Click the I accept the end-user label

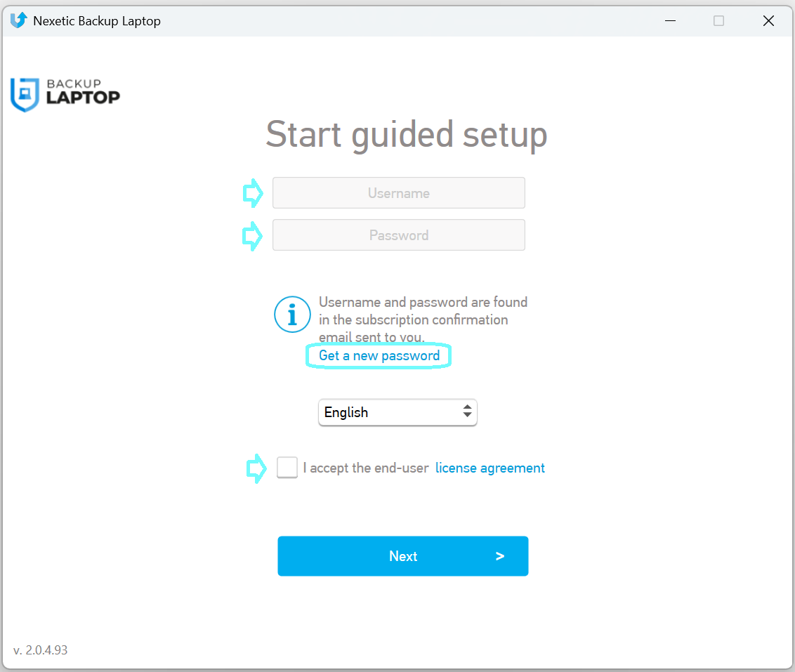point(366,468)
